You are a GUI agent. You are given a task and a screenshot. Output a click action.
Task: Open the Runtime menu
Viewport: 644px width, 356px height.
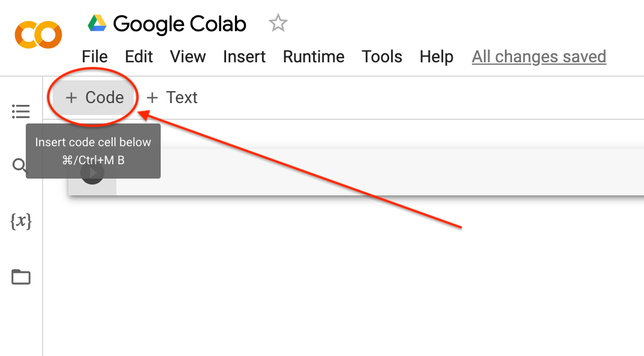coord(313,56)
